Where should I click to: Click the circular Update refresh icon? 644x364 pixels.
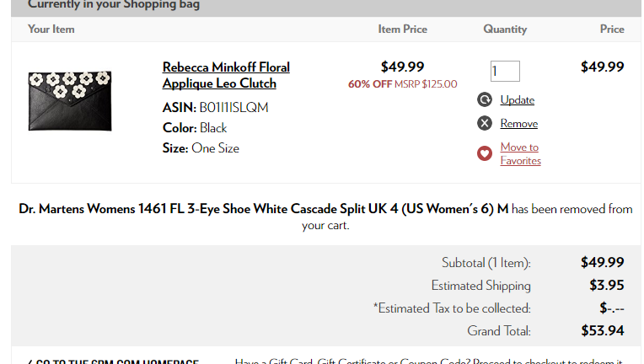(x=485, y=99)
